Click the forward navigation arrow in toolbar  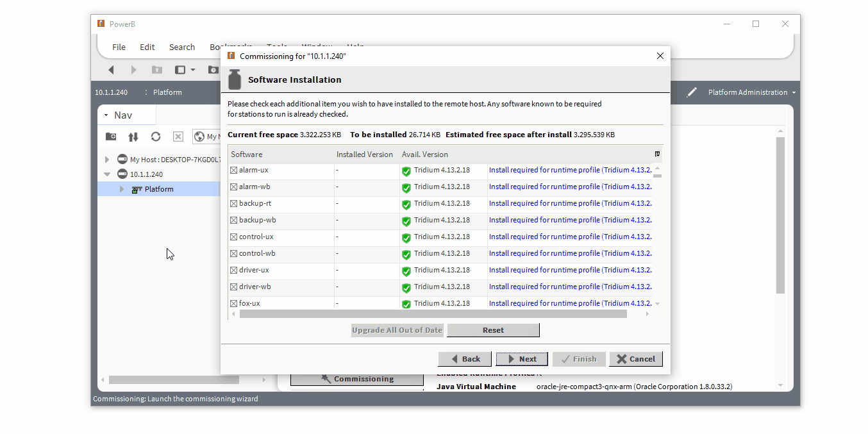(x=133, y=70)
